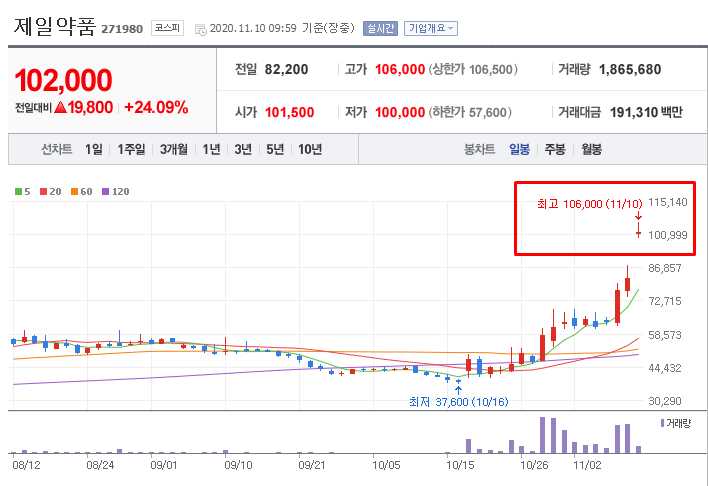Click the 상한가 106,500 upper limit text
The width and height of the screenshot is (708, 486).
[x=473, y=69]
